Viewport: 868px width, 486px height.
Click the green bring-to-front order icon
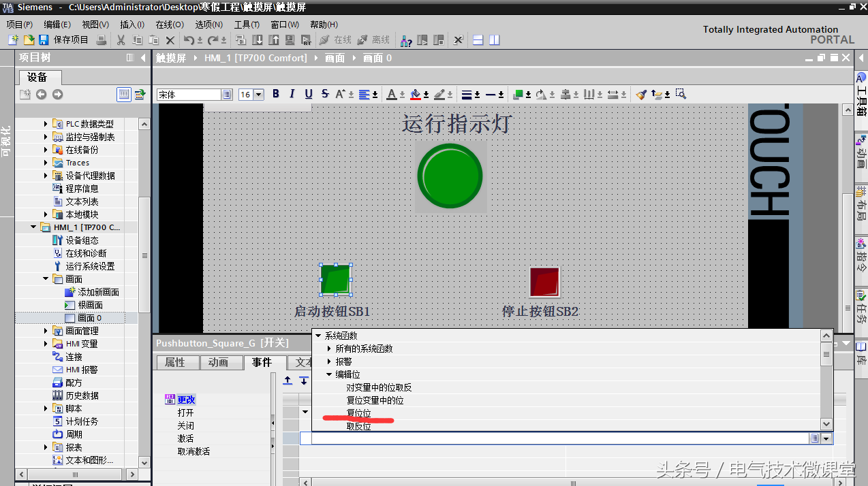(x=518, y=94)
